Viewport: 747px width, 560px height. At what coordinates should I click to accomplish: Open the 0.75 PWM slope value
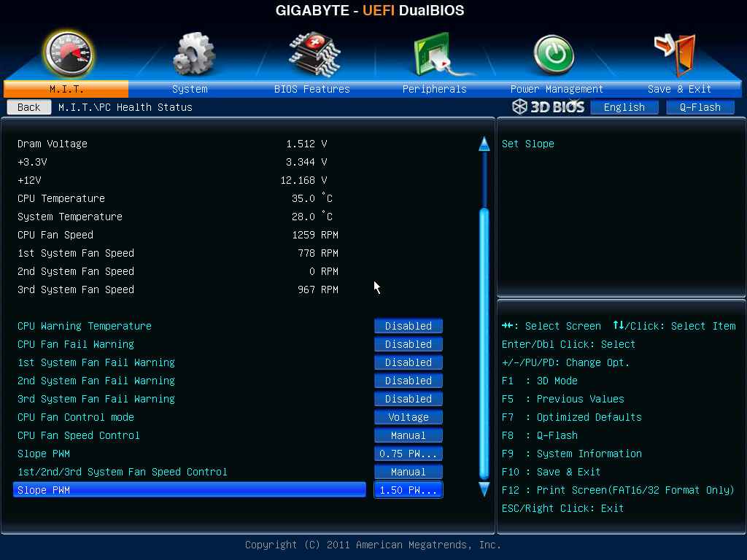coord(409,454)
